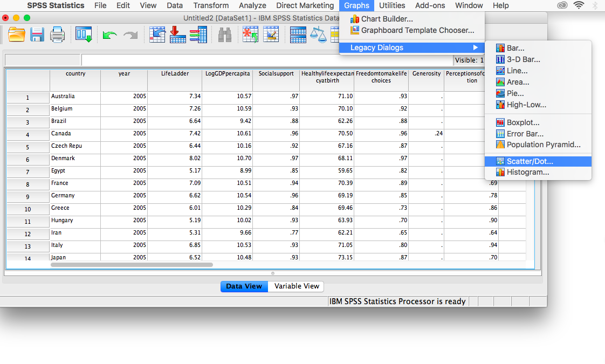Image resolution: width=605 pixels, height=364 pixels.
Task: Open the View menu
Action: [x=148, y=5]
